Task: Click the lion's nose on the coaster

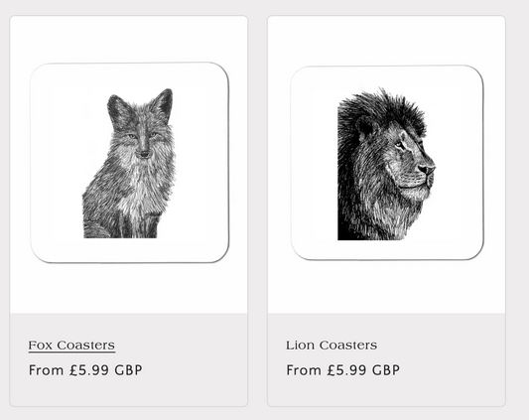Action: click(427, 168)
